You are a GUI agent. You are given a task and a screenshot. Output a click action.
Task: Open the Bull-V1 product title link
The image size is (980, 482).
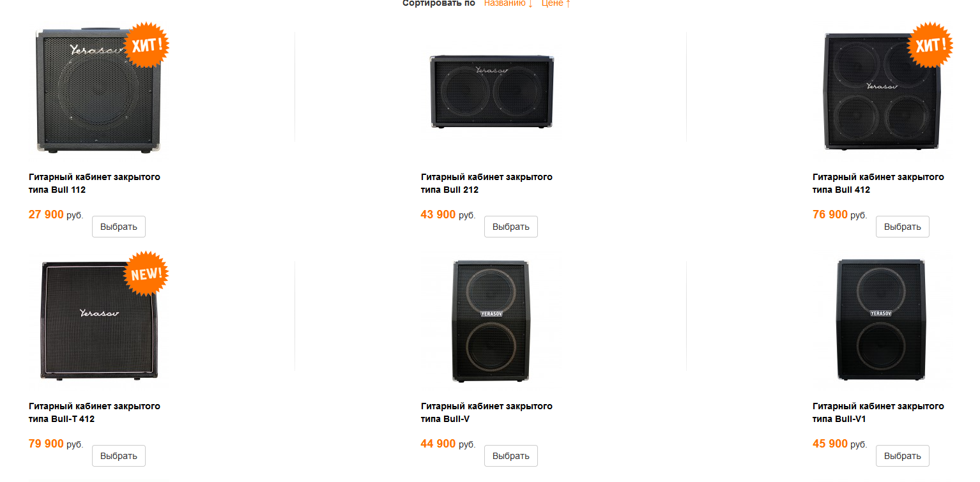click(878, 412)
